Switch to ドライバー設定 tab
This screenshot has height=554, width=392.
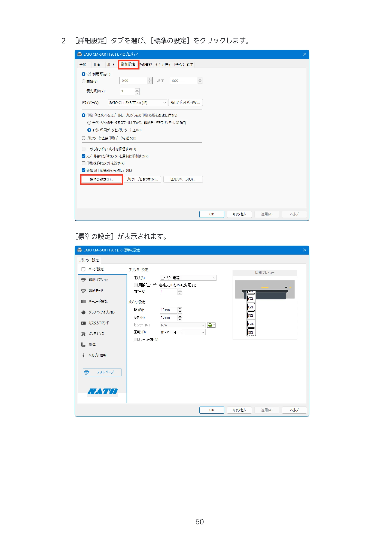183,65
